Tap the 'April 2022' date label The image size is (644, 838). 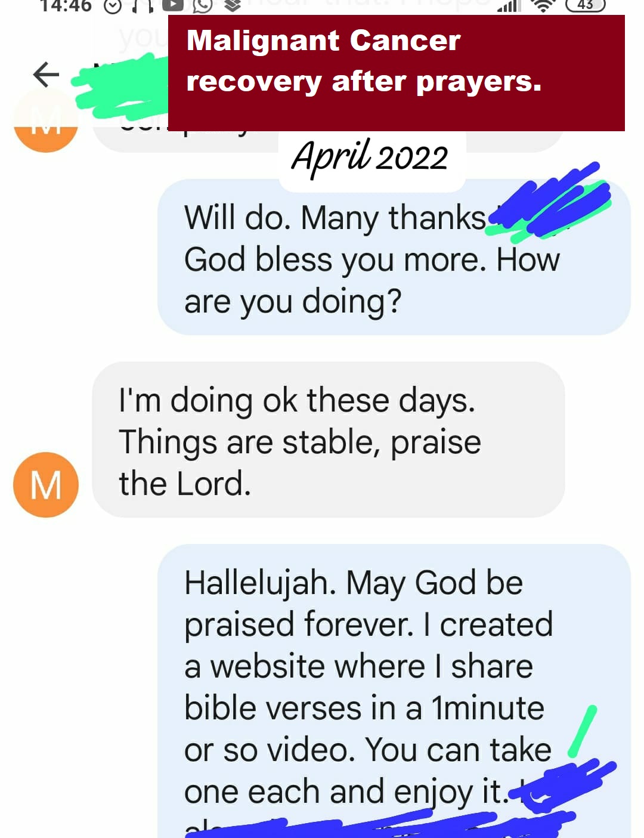pos(370,157)
